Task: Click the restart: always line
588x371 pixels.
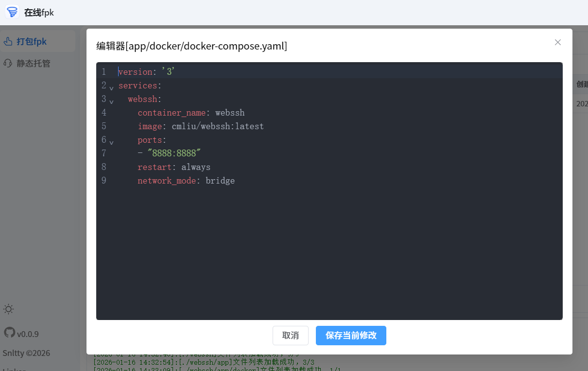Action: click(173, 167)
